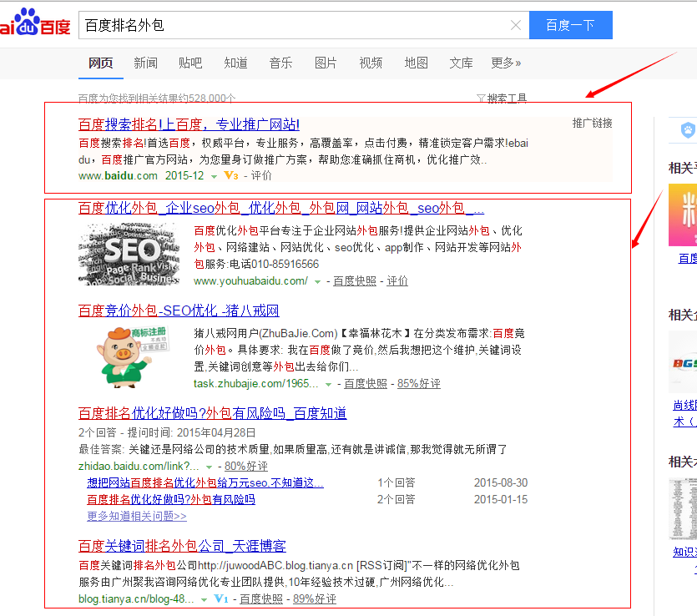Open the 搜索工具 filter
The image size is (697, 616).
[501, 98]
